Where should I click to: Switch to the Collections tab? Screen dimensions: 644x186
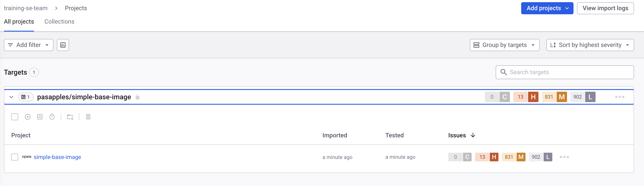click(59, 21)
